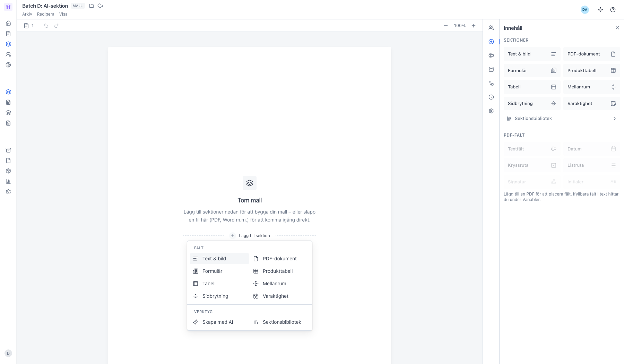Screen dimensions: 624x364
Task: Open the help question mark icon
Action: tap(613, 10)
